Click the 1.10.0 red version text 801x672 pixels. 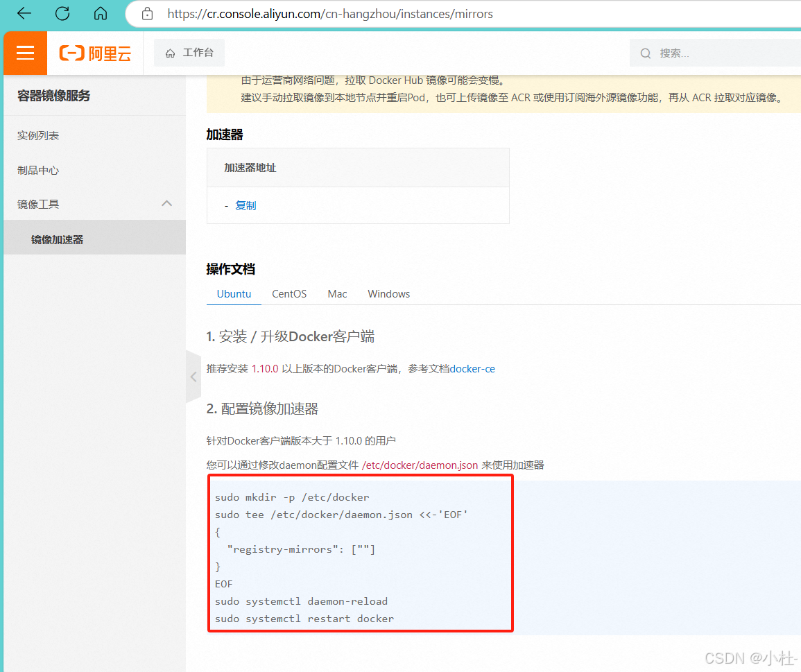click(x=265, y=369)
